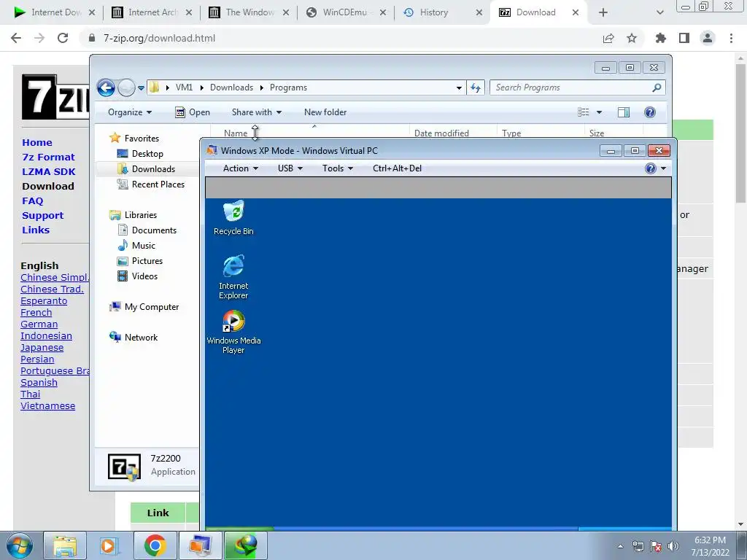
Task: Switch to the Internet Archive tab
Action: click(x=152, y=12)
